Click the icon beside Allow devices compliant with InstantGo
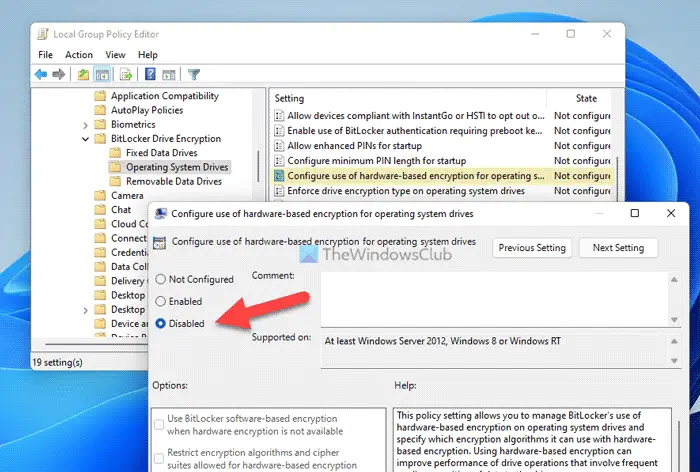 279,116
